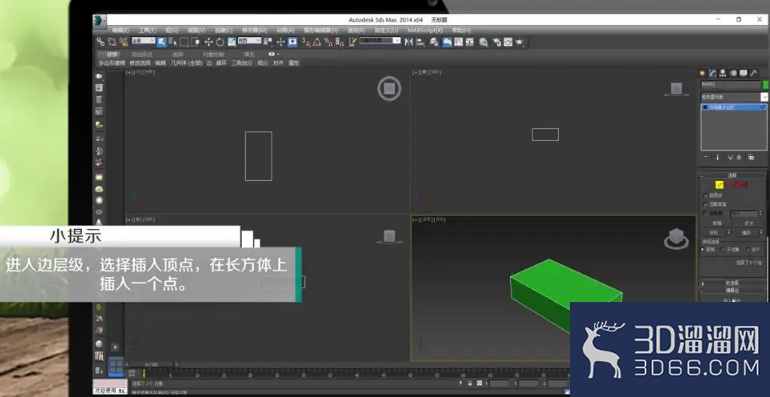The height and width of the screenshot is (397, 770).
Task: Click the 收缩 selection button
Action: coord(717,223)
